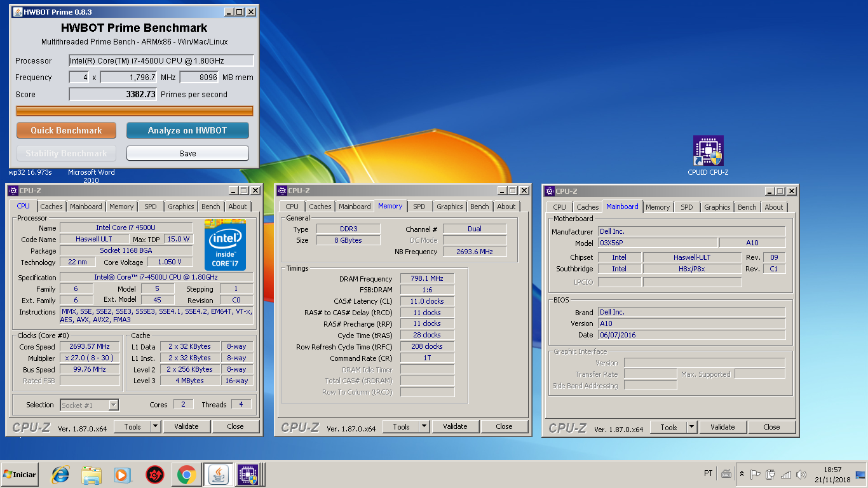Select the Multiplier value x 27.0

point(90,358)
